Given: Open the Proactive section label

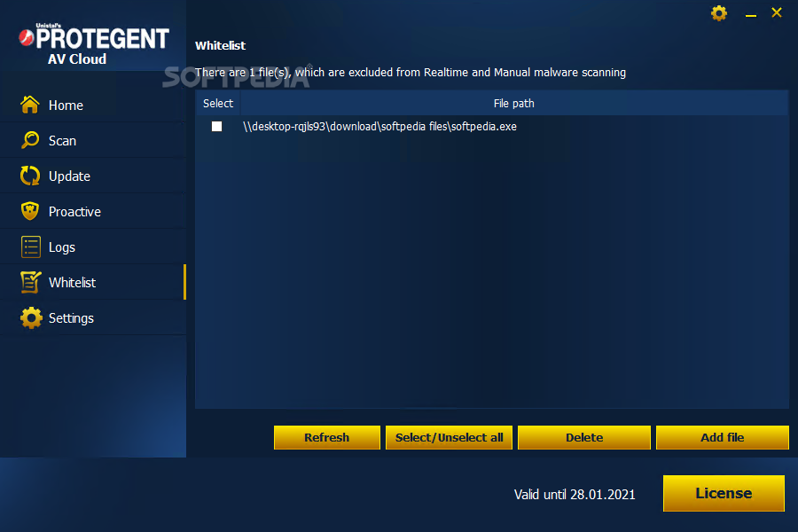Looking at the screenshot, I should [74, 212].
